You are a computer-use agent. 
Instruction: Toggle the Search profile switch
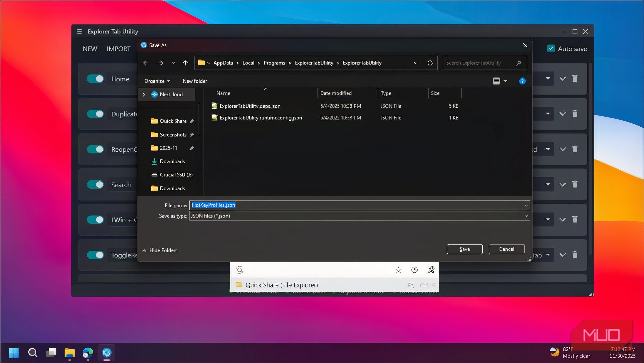click(95, 185)
